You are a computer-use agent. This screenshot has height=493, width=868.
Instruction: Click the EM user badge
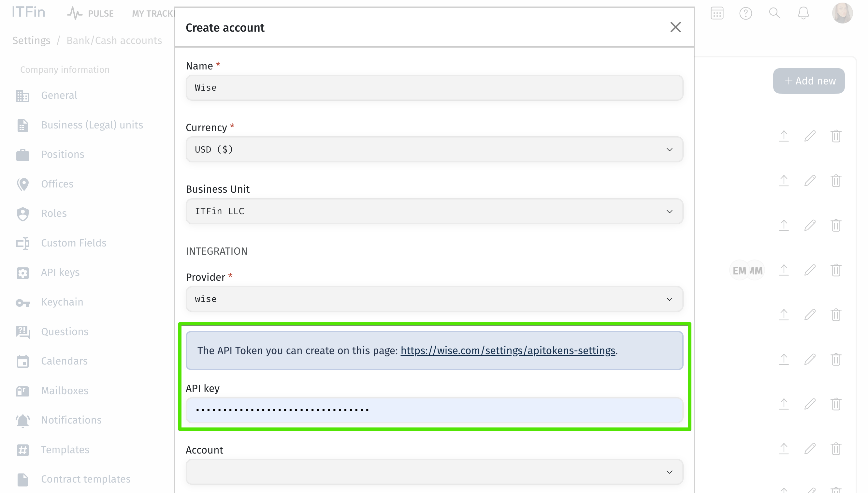point(739,270)
